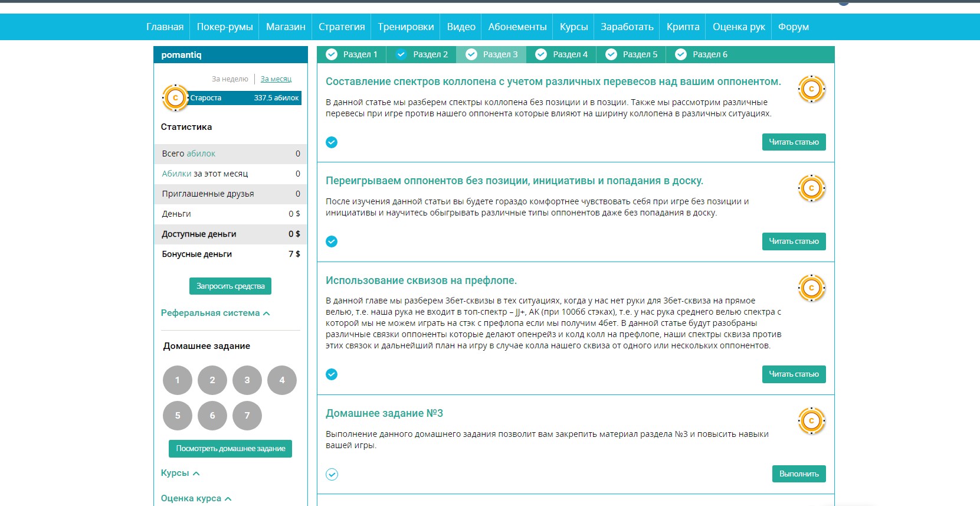The height and width of the screenshot is (506, 980).
Task: Click Посмотреть домашнее задание button
Action: click(x=230, y=448)
